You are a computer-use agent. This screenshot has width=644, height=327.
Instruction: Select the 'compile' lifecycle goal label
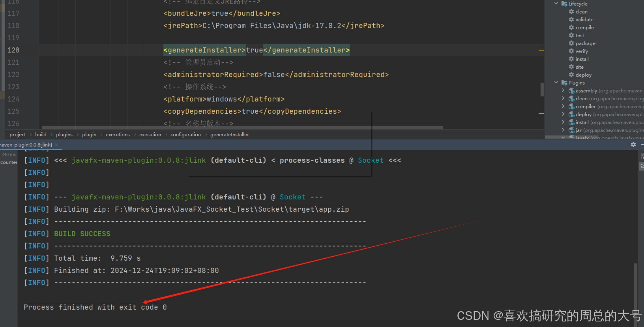[585, 27]
